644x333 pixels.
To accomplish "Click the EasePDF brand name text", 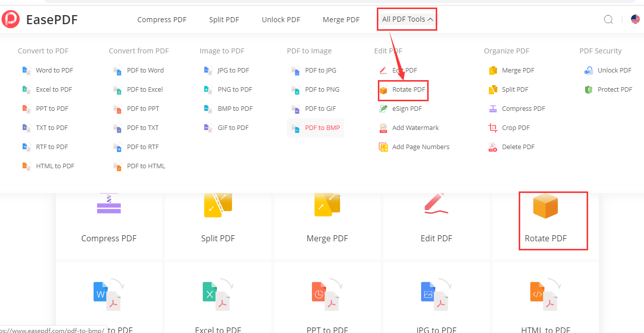I will click(52, 20).
